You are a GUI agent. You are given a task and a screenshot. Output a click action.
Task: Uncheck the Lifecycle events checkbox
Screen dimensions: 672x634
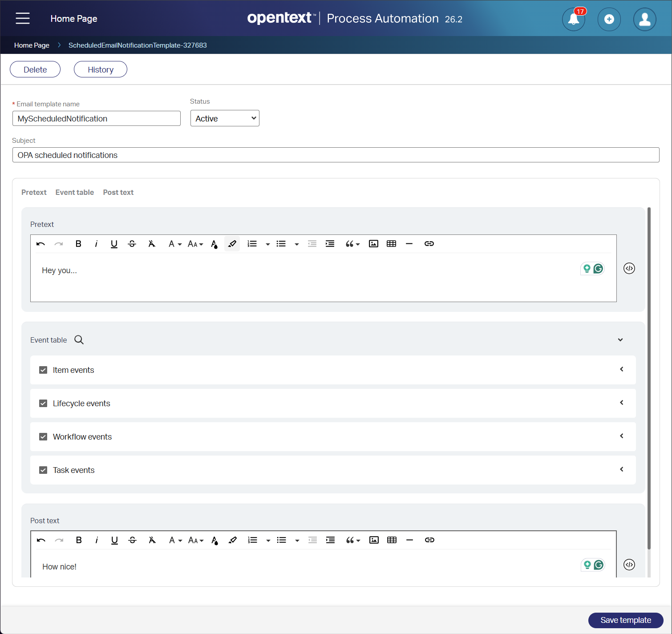coord(43,404)
